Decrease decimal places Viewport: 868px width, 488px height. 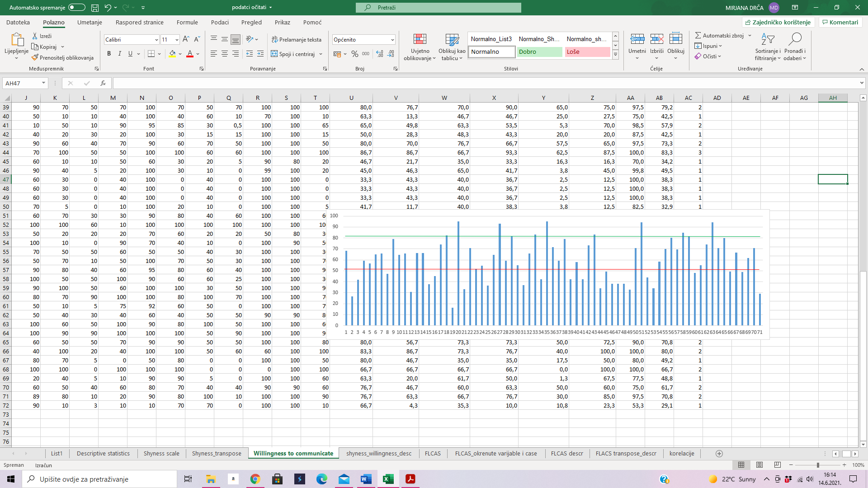(391, 54)
